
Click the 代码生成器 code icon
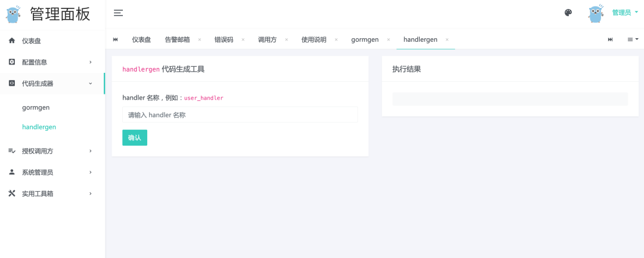click(12, 83)
